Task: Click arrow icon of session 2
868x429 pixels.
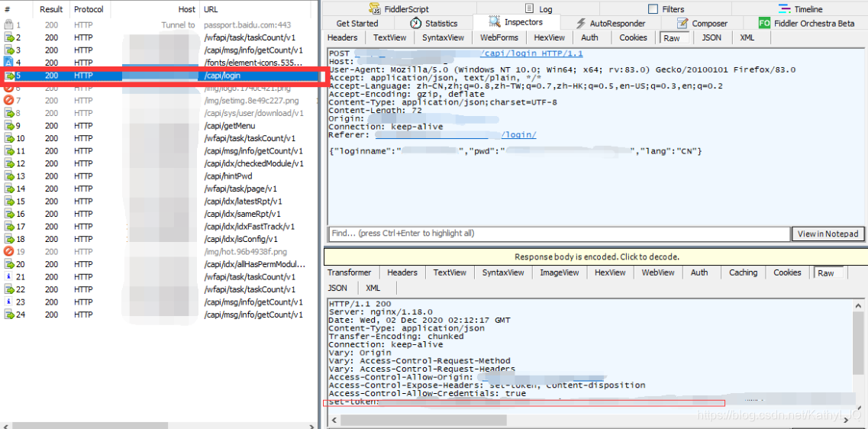Action: pos(9,37)
